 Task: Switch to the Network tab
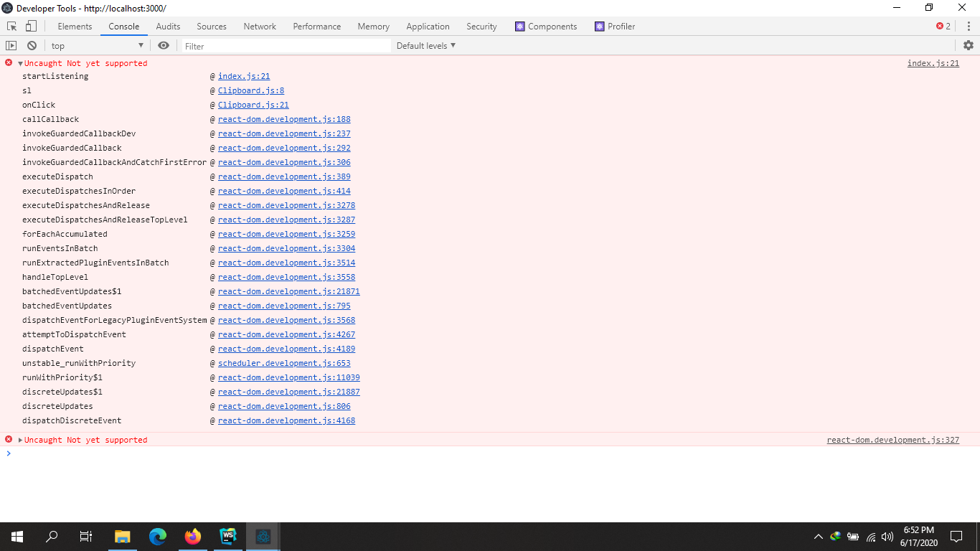click(260, 27)
